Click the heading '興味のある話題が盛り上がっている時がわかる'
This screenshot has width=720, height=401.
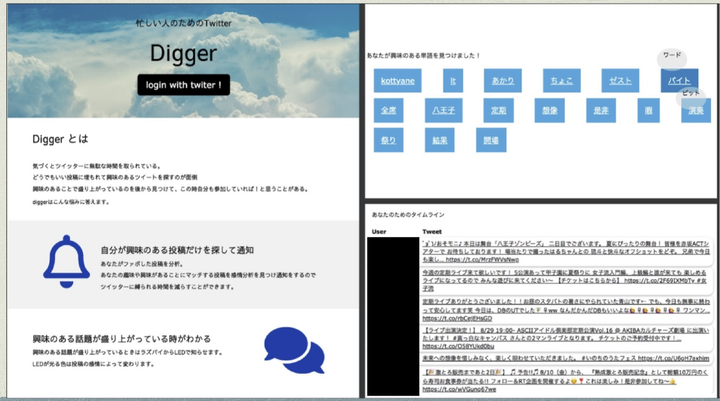(122, 339)
